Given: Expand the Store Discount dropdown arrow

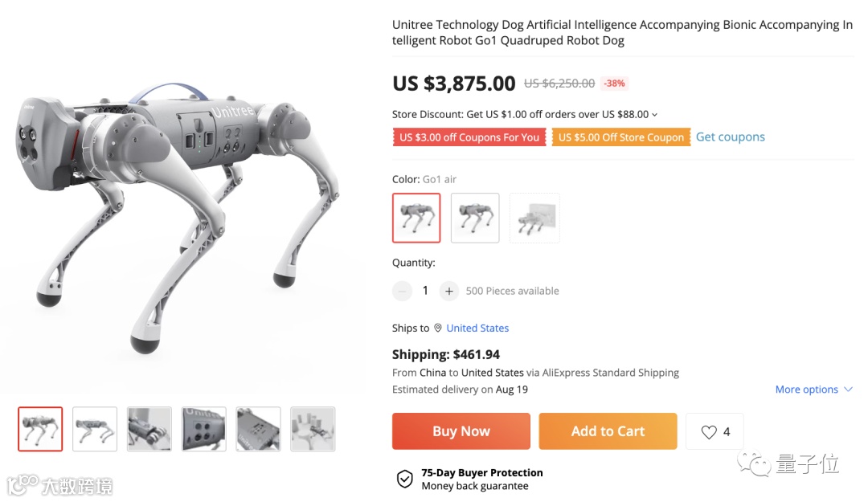Looking at the screenshot, I should coord(654,115).
